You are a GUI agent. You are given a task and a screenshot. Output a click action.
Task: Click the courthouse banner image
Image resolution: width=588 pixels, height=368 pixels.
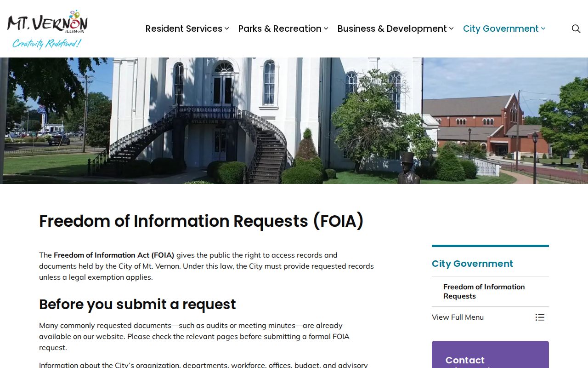coord(294,121)
